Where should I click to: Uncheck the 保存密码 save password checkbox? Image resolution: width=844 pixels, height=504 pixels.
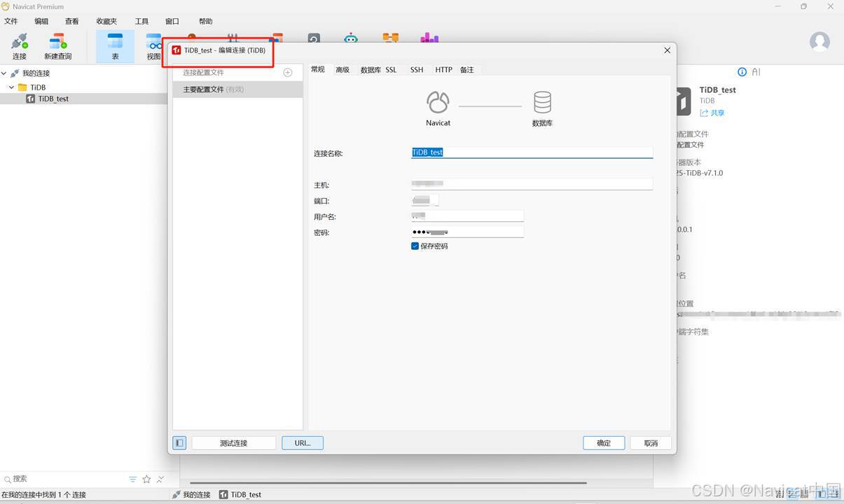(x=415, y=246)
